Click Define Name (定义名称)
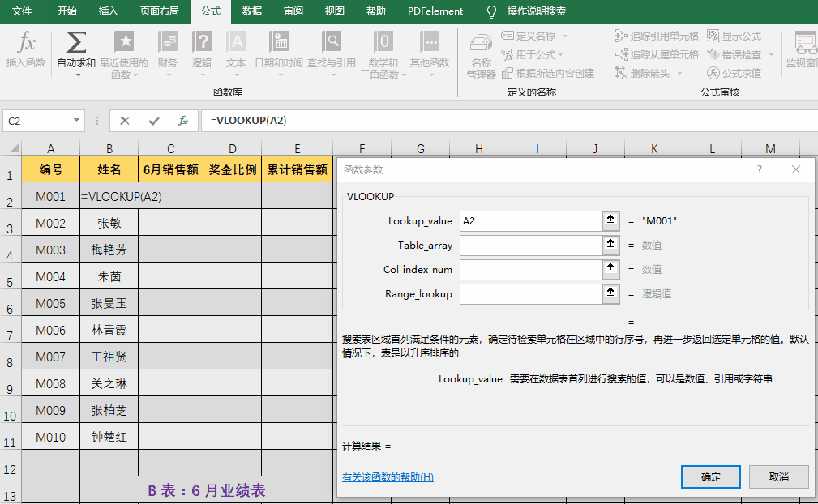Viewport: 818px width, 504px height. point(529,36)
